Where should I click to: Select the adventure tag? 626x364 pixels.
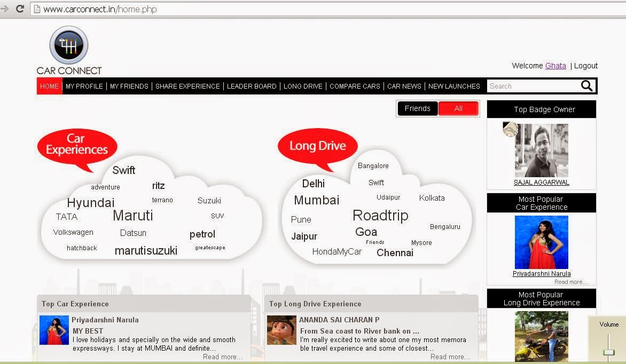click(105, 187)
